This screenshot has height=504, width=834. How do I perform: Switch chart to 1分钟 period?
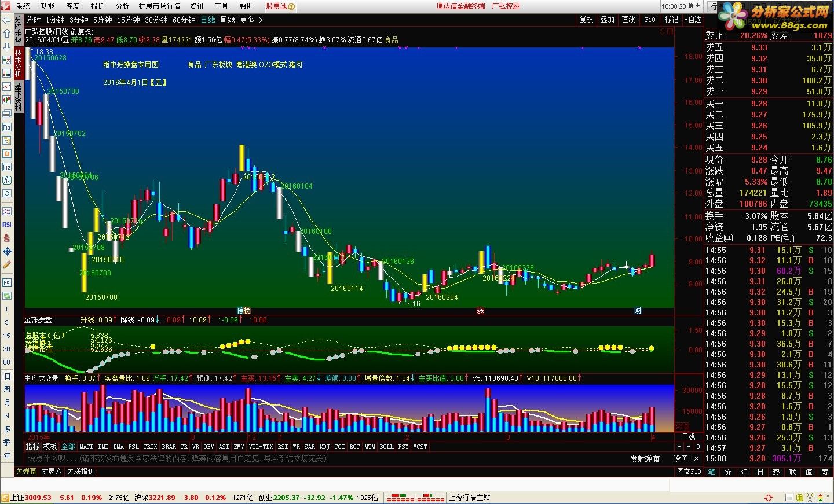point(56,20)
